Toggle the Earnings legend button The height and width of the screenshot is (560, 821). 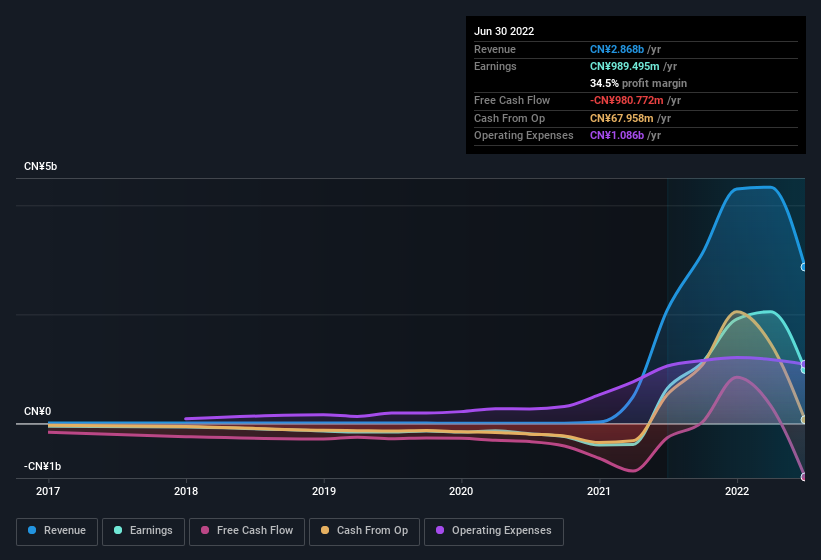click(143, 532)
